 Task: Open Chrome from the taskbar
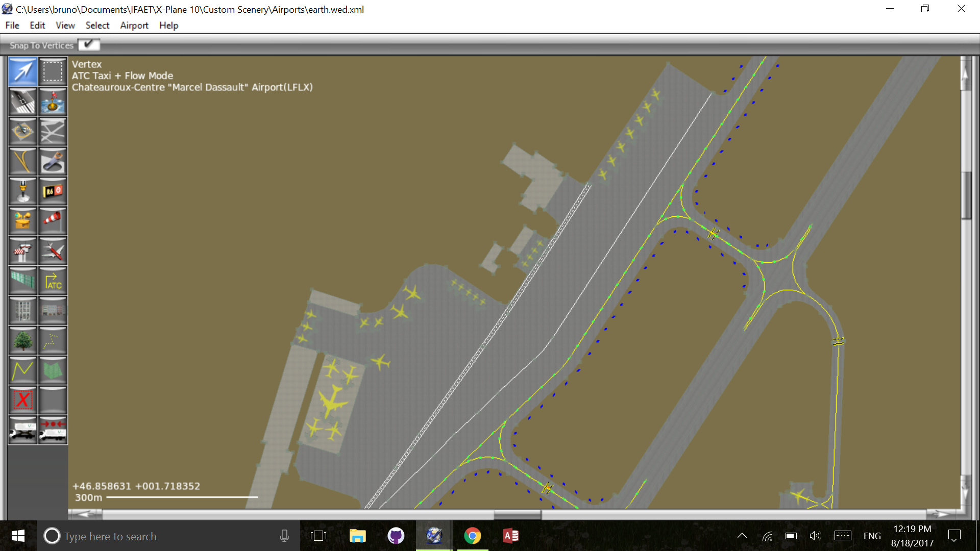click(472, 536)
